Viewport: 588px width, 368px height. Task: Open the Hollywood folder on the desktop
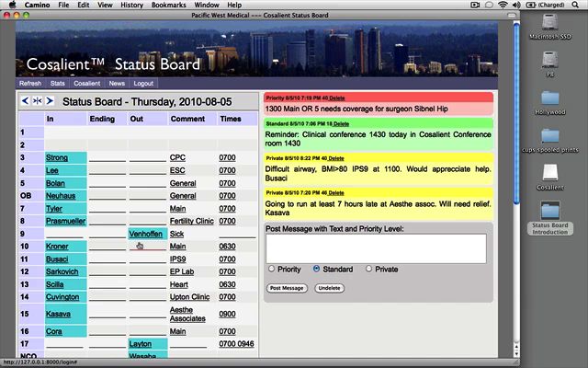coord(549,102)
